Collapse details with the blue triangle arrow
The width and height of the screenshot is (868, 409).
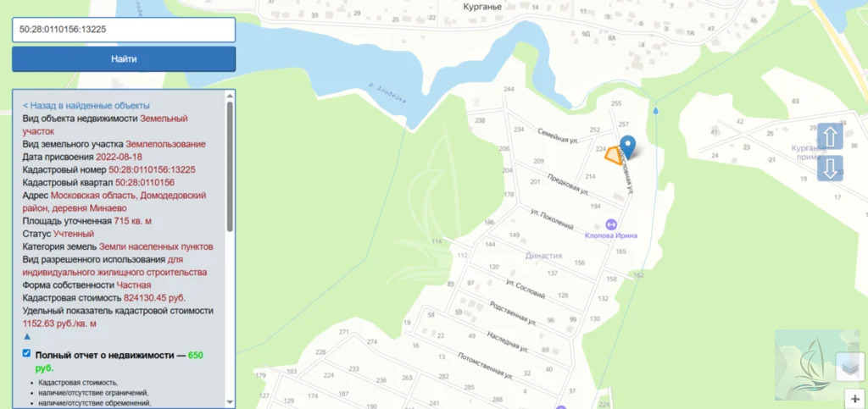(x=27, y=336)
